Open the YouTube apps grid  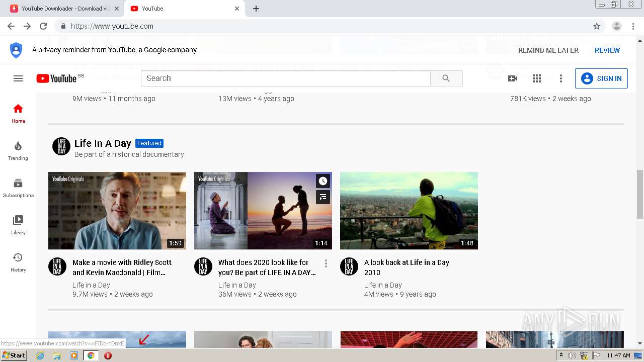[537, 78]
